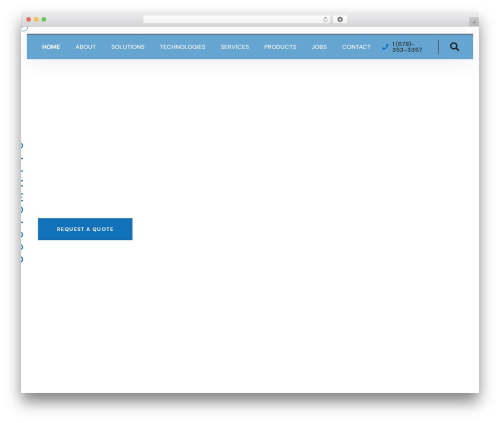Open the search magnifier in the navigation bar
This screenshot has width=500, height=423.
(x=454, y=47)
